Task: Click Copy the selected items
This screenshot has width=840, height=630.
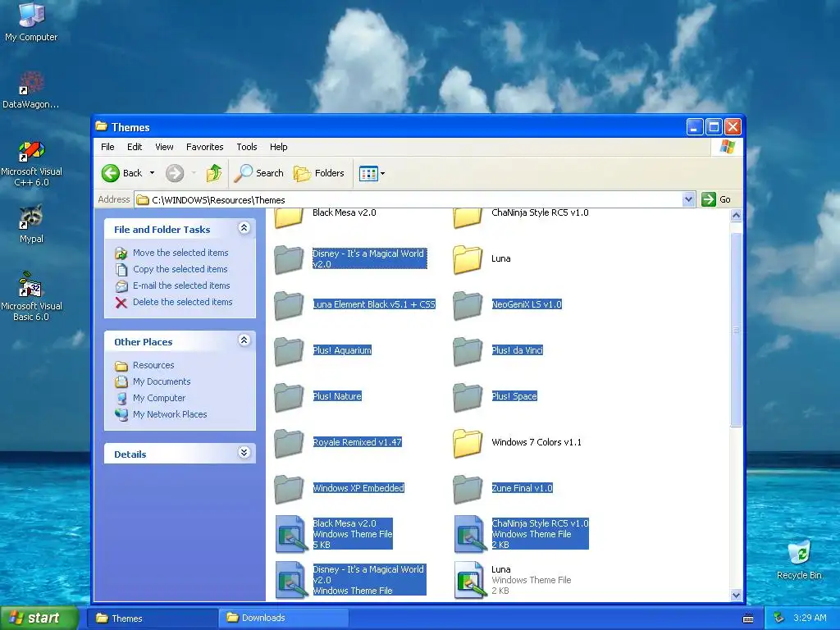Action: pos(180,269)
